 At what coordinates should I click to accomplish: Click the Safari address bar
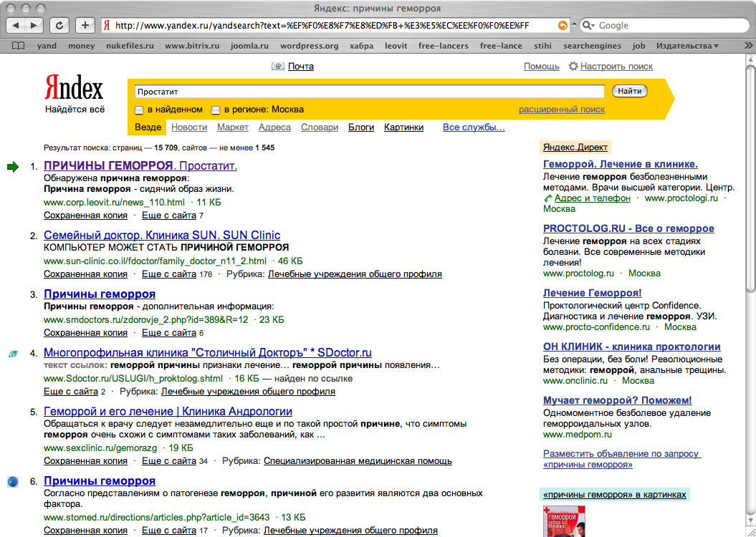tap(335, 26)
